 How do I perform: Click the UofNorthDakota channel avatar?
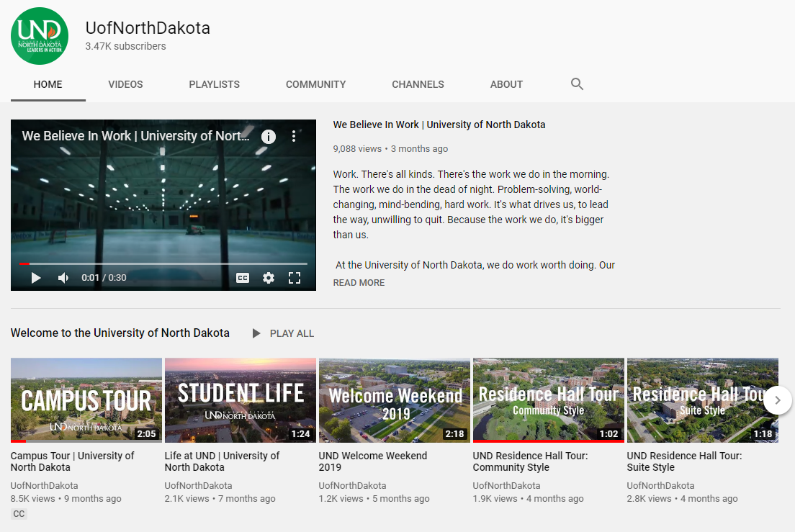[x=40, y=35]
